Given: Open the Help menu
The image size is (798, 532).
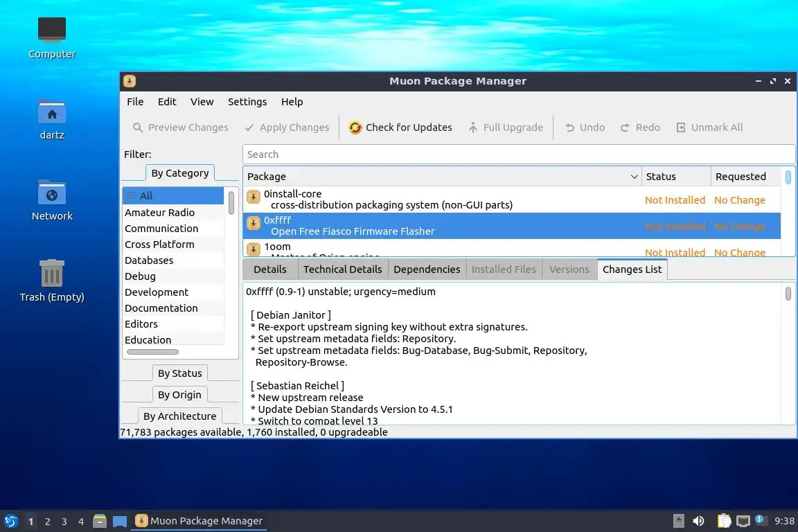Looking at the screenshot, I should coord(292,102).
